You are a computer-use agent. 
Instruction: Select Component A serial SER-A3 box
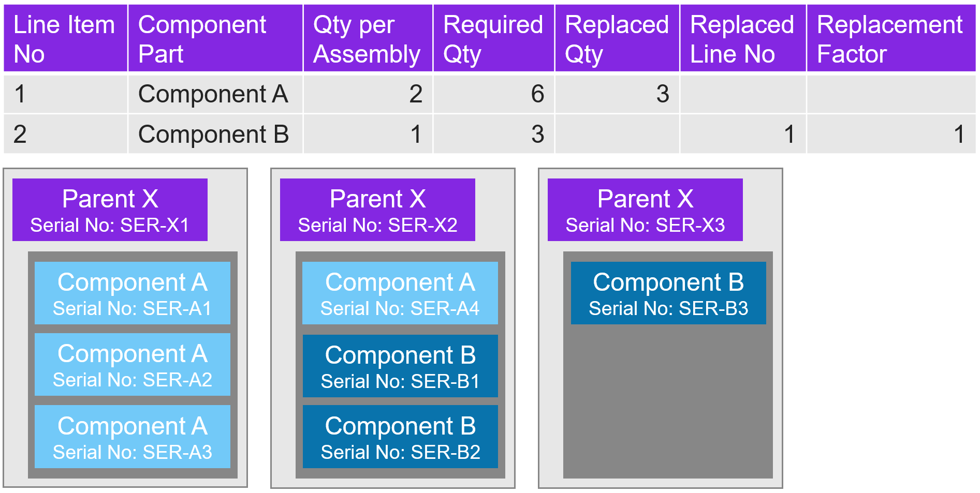coord(133,437)
